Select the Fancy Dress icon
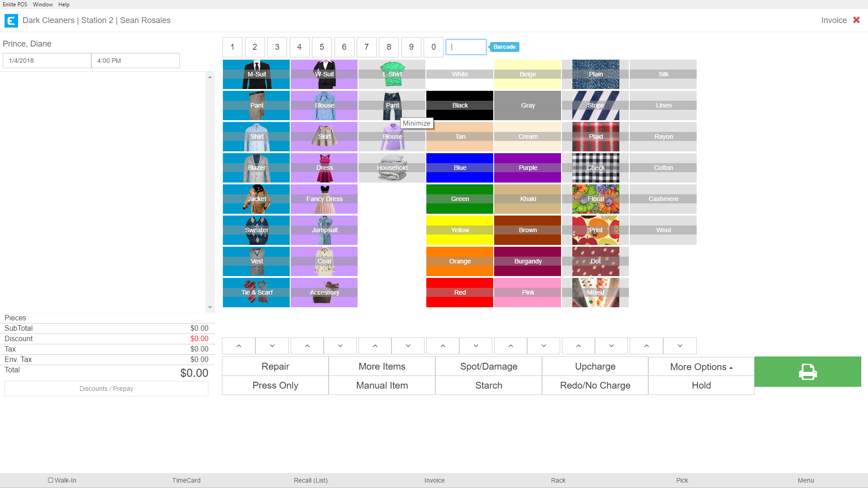Image resolution: width=868 pixels, height=488 pixels. click(x=324, y=199)
